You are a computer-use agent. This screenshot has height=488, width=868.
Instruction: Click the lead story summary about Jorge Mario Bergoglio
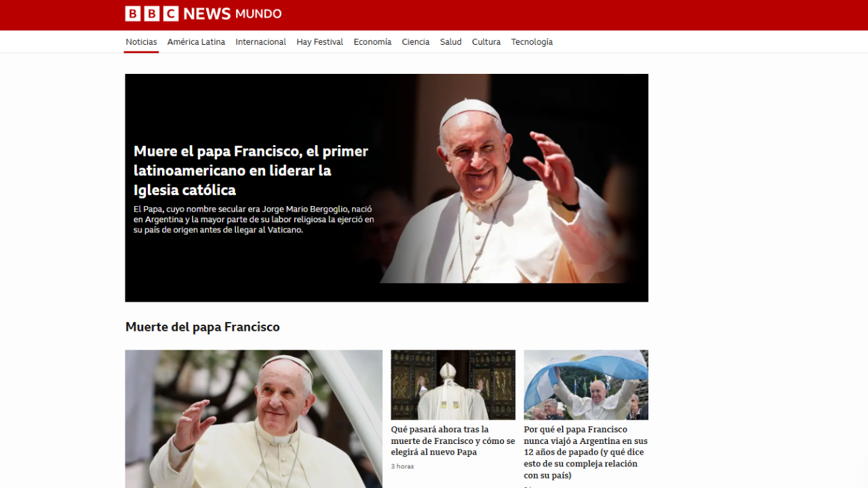pos(254,220)
